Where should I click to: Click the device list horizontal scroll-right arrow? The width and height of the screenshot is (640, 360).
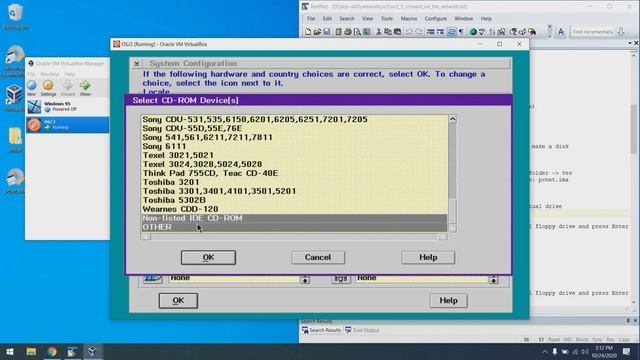click(x=442, y=237)
